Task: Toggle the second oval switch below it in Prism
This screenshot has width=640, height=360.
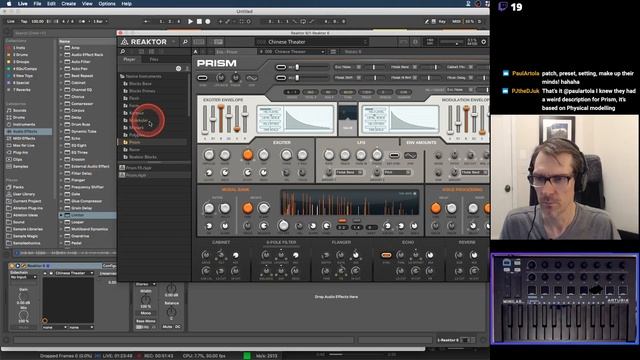Action: [x=281, y=78]
